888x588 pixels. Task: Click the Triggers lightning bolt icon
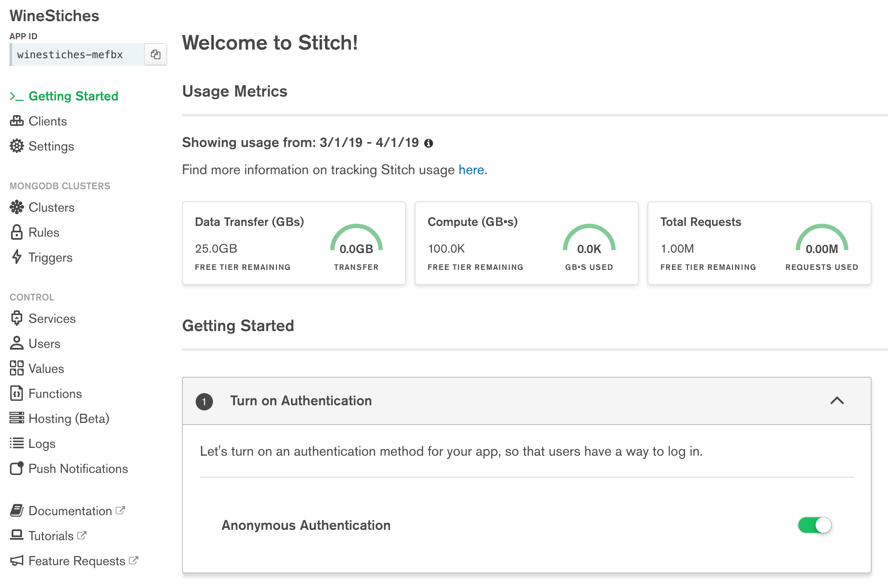click(x=17, y=257)
